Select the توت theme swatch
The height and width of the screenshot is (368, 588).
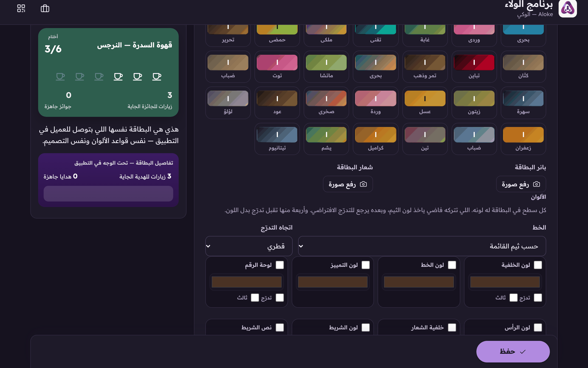coord(277,67)
